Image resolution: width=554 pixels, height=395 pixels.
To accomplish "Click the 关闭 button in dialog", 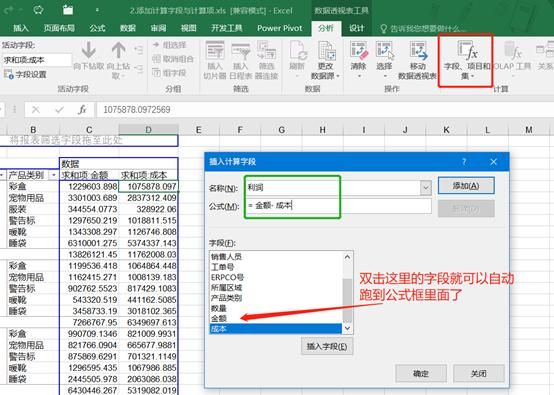I will [479, 373].
